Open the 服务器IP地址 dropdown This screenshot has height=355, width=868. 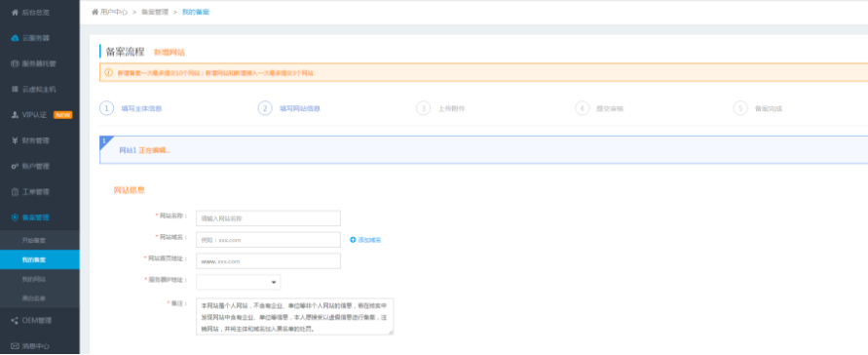(x=238, y=283)
